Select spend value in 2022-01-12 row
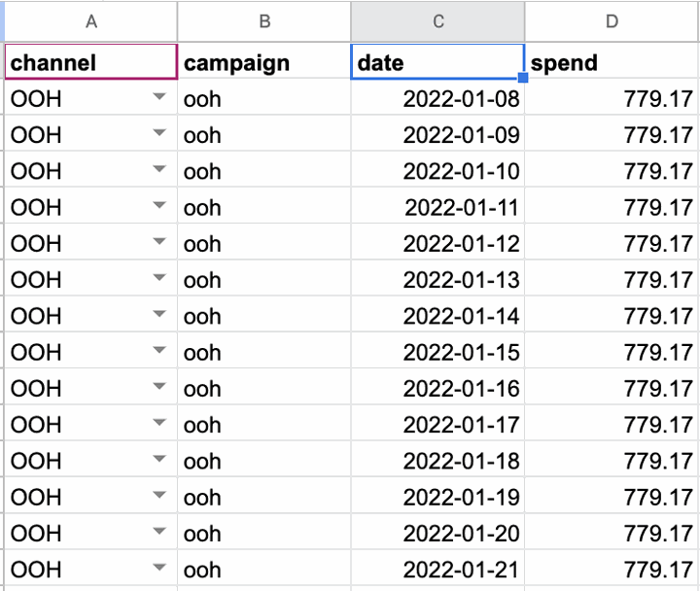700x591 pixels. pyautogui.click(x=612, y=243)
